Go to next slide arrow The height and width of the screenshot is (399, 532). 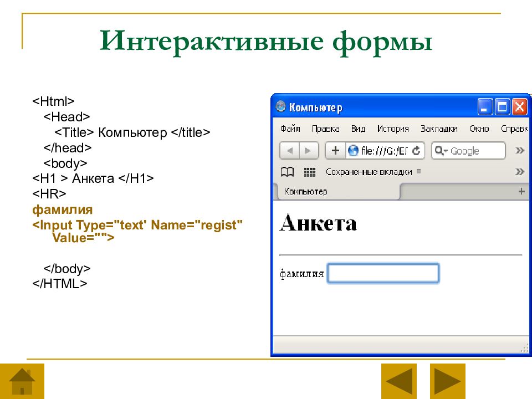tap(448, 381)
